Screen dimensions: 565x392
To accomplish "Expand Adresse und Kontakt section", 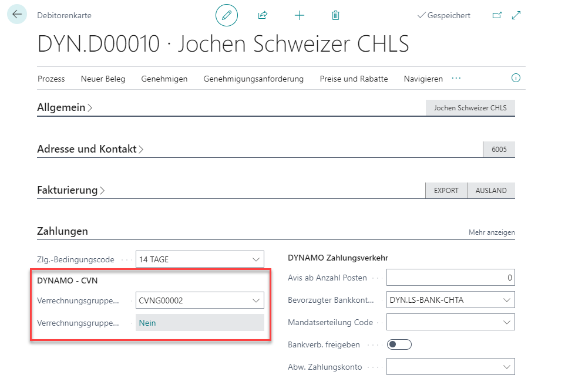I will 90,148.
